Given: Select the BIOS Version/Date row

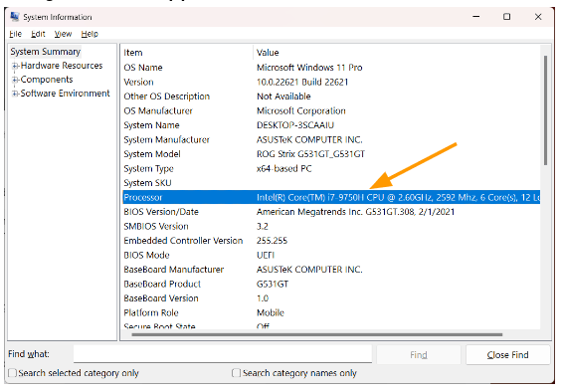Looking at the screenshot, I should [331, 212].
